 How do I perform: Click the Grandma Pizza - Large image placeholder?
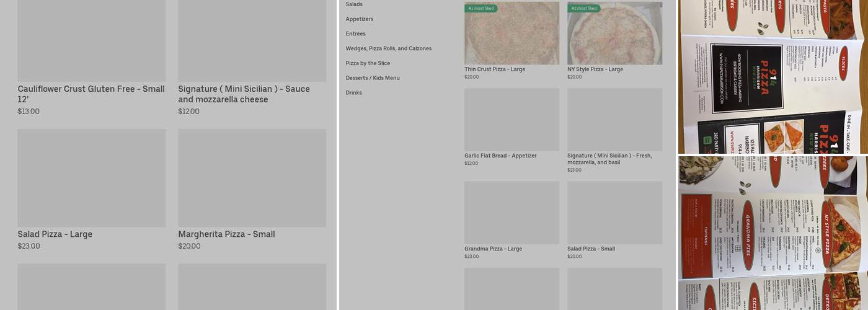511,213
